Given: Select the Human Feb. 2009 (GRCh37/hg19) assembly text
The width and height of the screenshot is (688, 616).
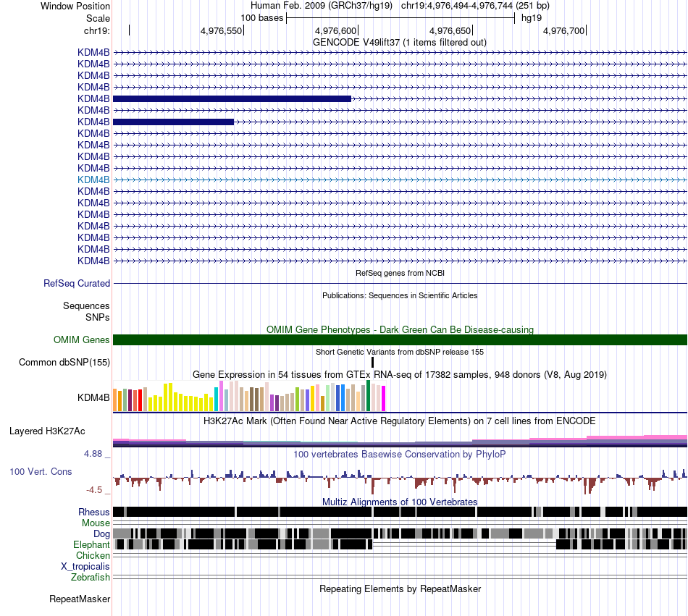Looking at the screenshot, I should point(321,6).
